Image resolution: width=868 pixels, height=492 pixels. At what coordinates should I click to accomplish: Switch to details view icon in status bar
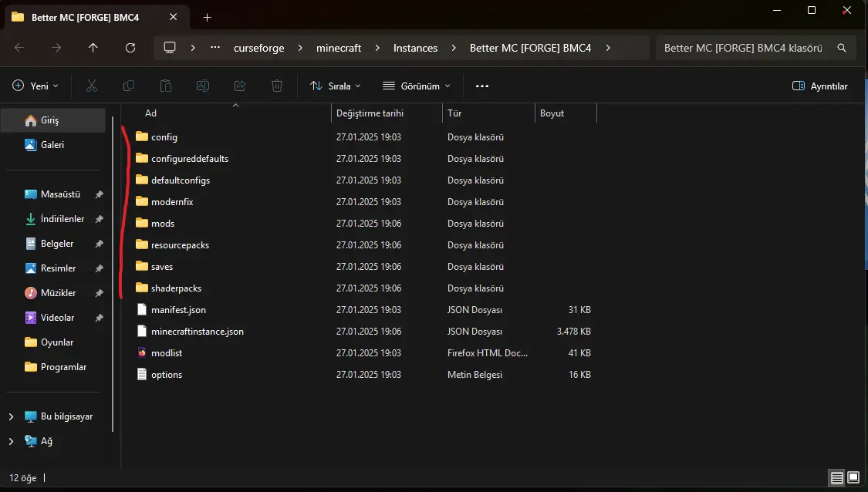click(837, 477)
